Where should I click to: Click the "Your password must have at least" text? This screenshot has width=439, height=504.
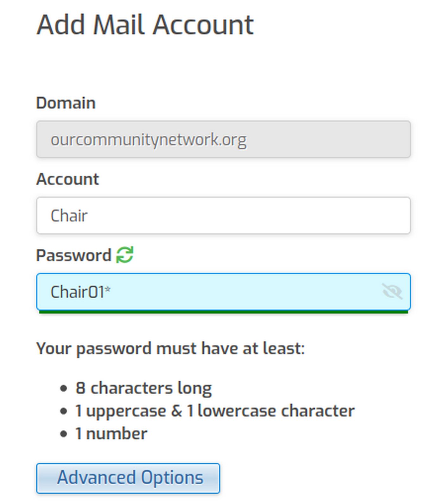170,348
